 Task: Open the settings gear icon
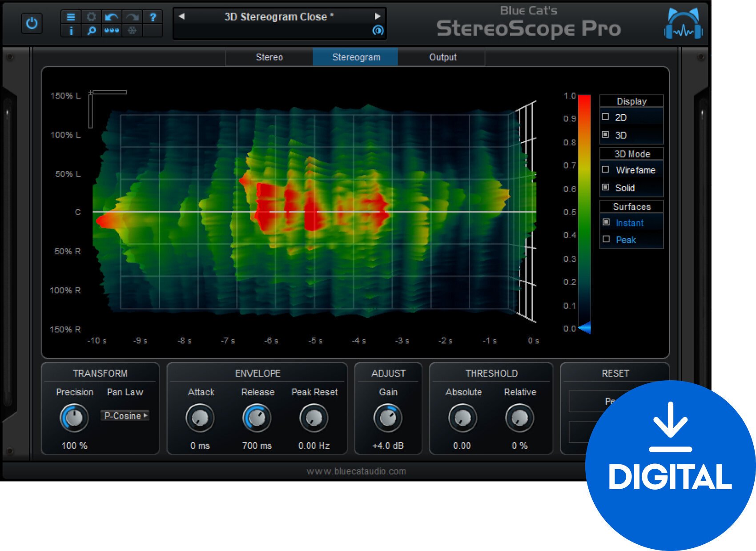91,17
